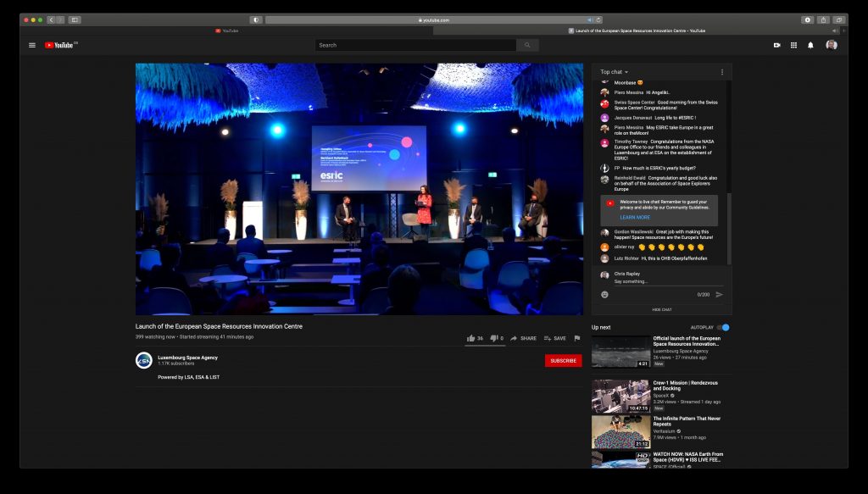Click HIDE CHAT below the chat

pos(661,310)
